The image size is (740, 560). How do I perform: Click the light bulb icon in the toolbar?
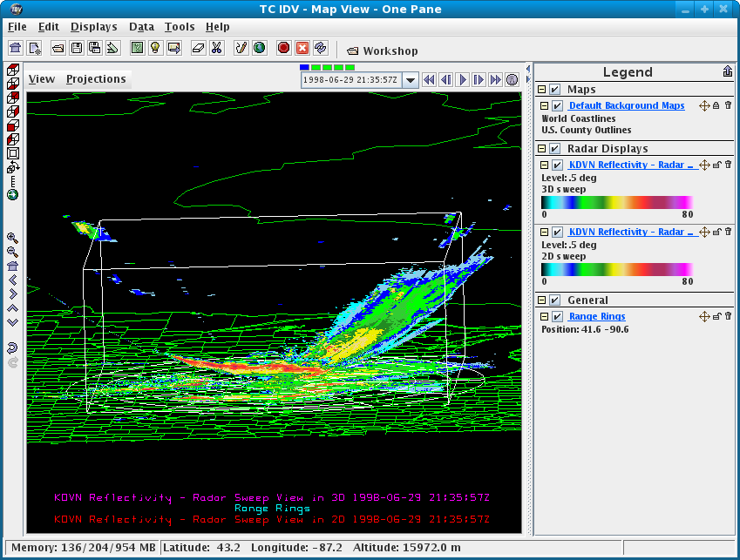155,48
